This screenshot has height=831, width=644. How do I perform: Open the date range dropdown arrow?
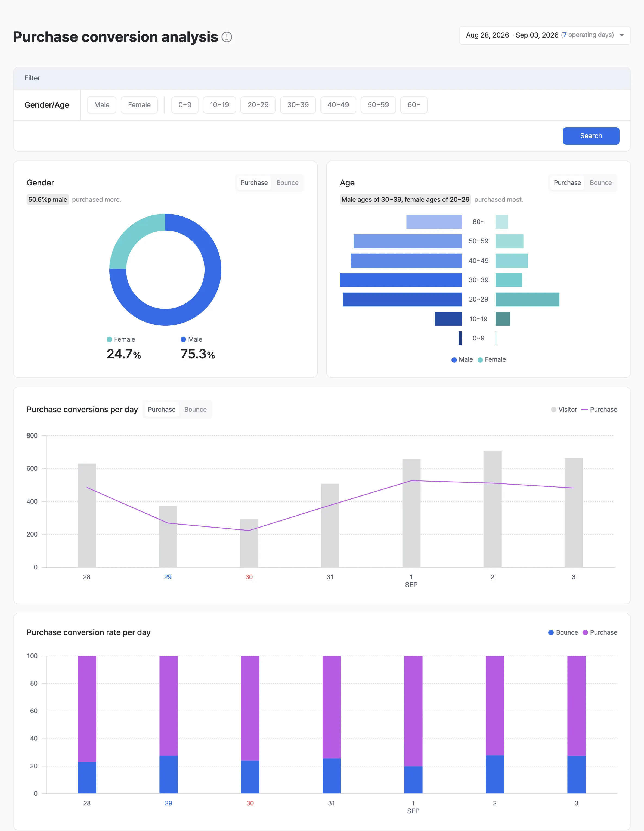pos(621,35)
